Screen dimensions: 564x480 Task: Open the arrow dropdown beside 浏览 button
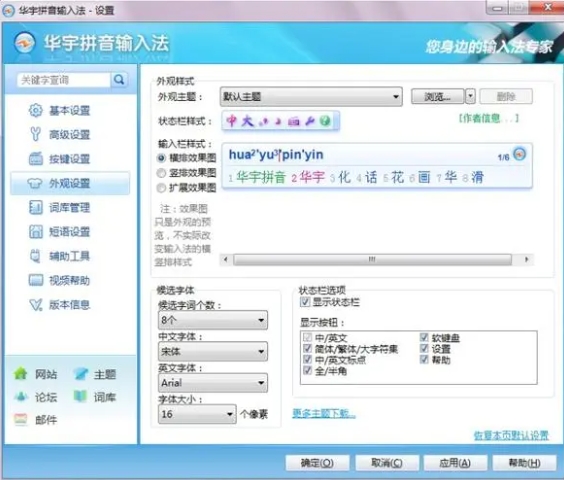pos(470,96)
